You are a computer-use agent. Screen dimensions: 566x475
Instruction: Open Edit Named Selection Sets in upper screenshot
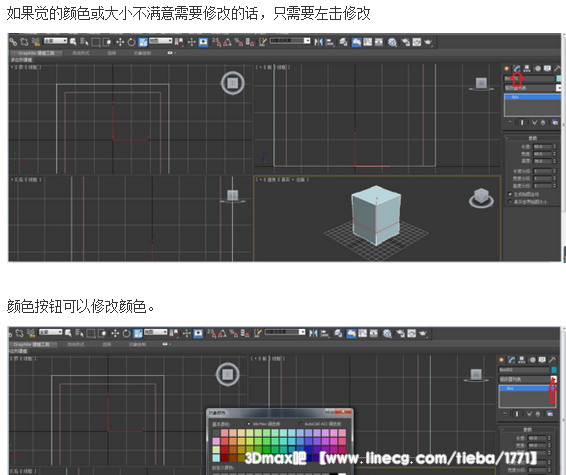click(263, 42)
